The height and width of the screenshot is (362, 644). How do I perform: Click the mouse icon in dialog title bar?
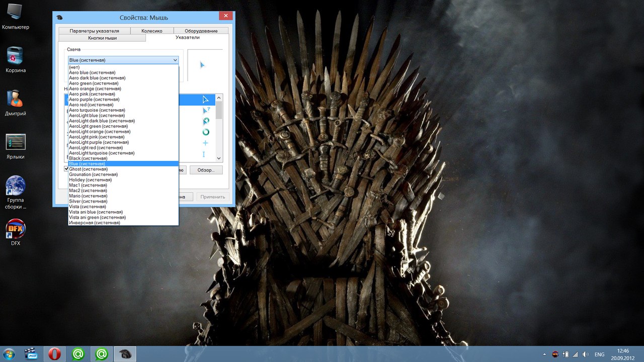tap(60, 18)
